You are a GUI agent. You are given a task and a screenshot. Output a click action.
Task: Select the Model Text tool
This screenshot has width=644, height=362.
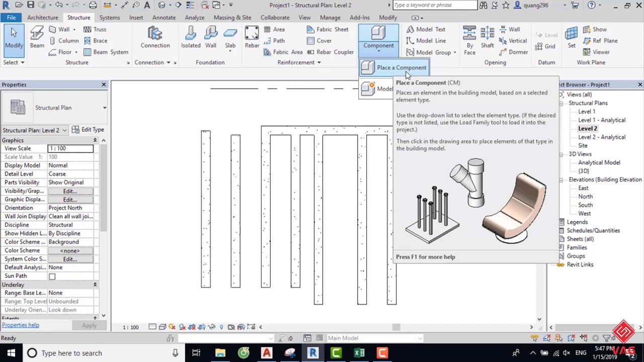point(425,29)
